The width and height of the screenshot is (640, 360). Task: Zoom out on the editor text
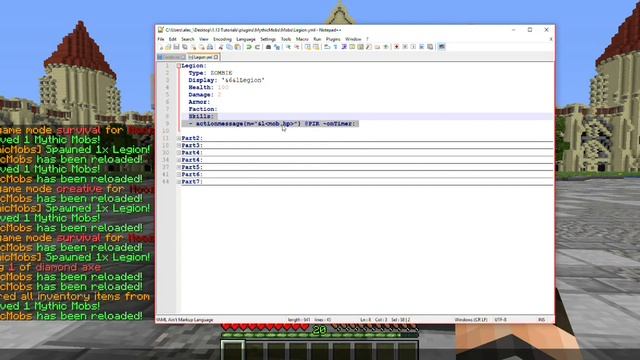[x=297, y=47]
